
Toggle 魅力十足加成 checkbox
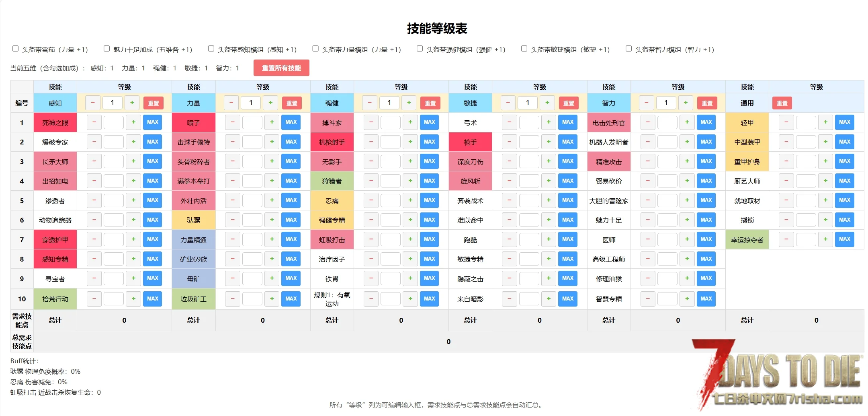[107, 49]
